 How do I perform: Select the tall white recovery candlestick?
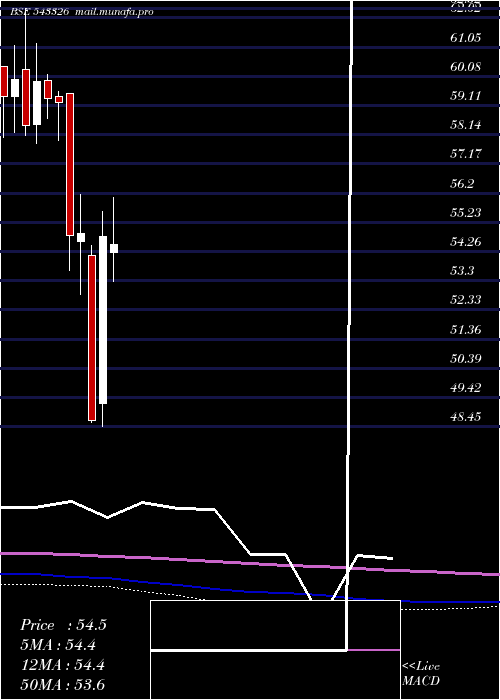pos(103,320)
